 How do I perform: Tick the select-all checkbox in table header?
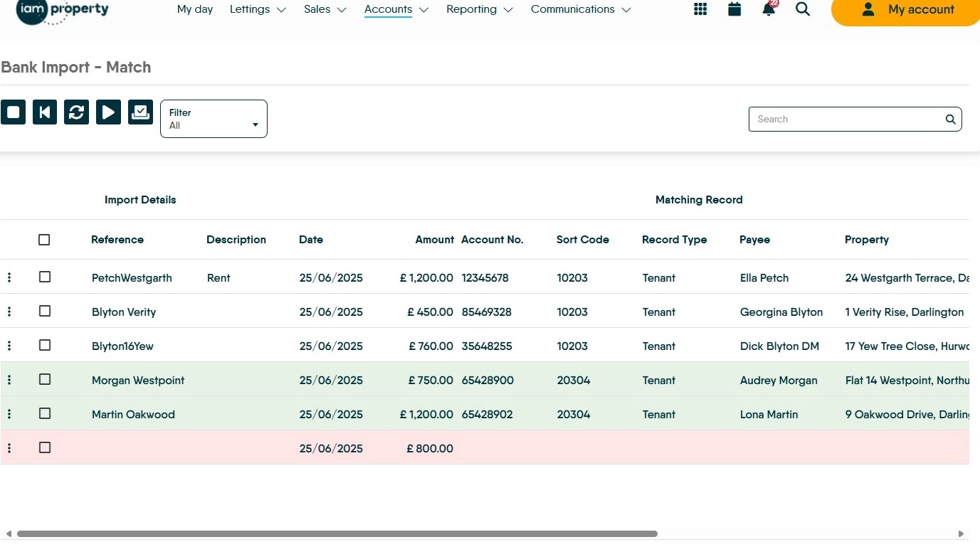[x=44, y=240]
